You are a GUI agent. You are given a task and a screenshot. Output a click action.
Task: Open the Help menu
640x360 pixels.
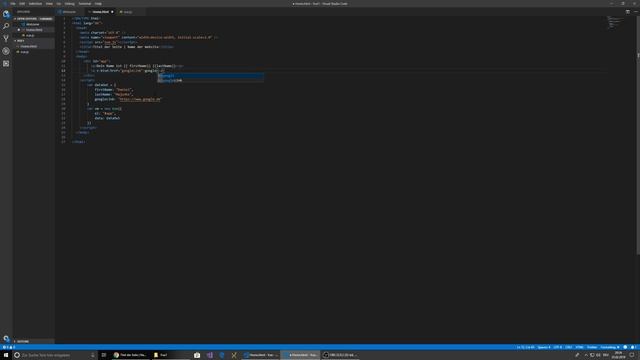click(98, 4)
